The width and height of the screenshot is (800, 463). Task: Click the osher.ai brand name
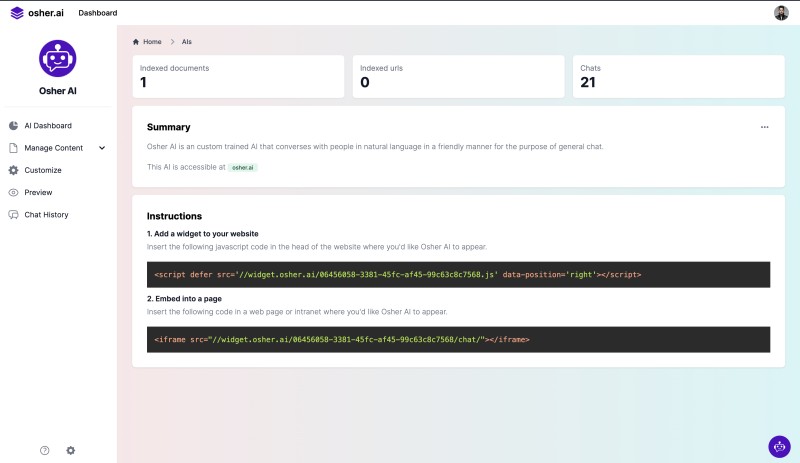[46, 13]
